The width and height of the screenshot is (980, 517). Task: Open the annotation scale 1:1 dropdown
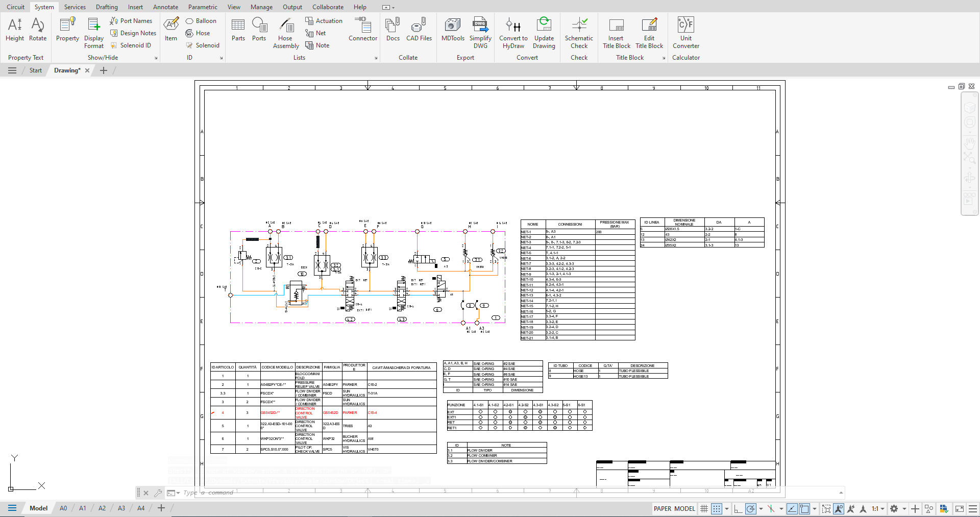[x=878, y=509]
